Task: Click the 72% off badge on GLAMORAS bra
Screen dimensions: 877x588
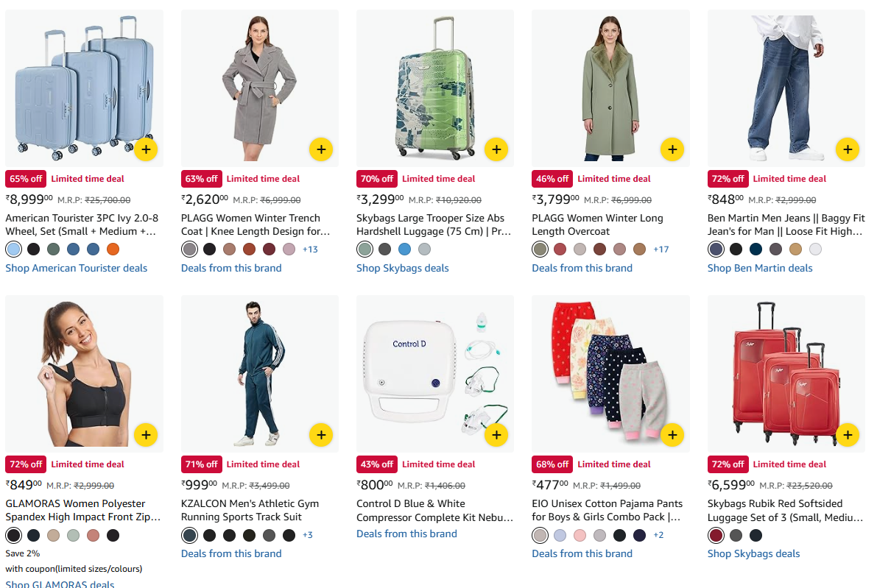Action: coord(26,464)
